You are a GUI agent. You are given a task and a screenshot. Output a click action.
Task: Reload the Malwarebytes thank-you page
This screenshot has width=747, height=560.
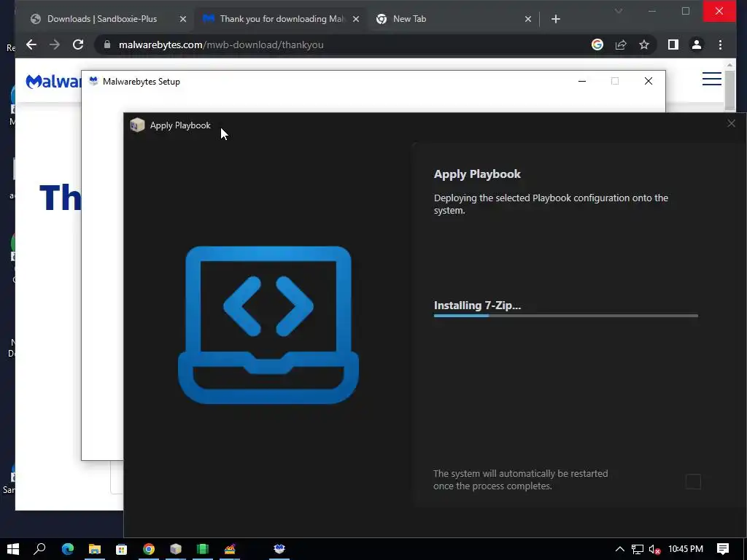(x=78, y=44)
